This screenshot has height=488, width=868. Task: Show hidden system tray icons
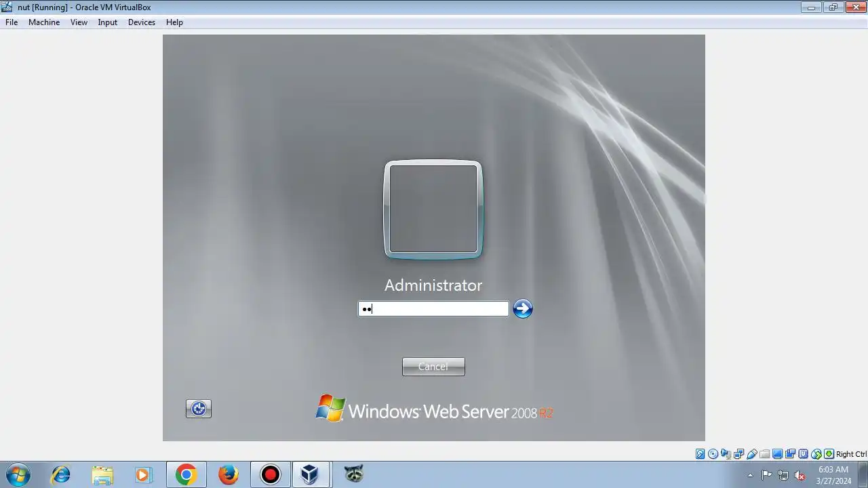click(x=750, y=475)
